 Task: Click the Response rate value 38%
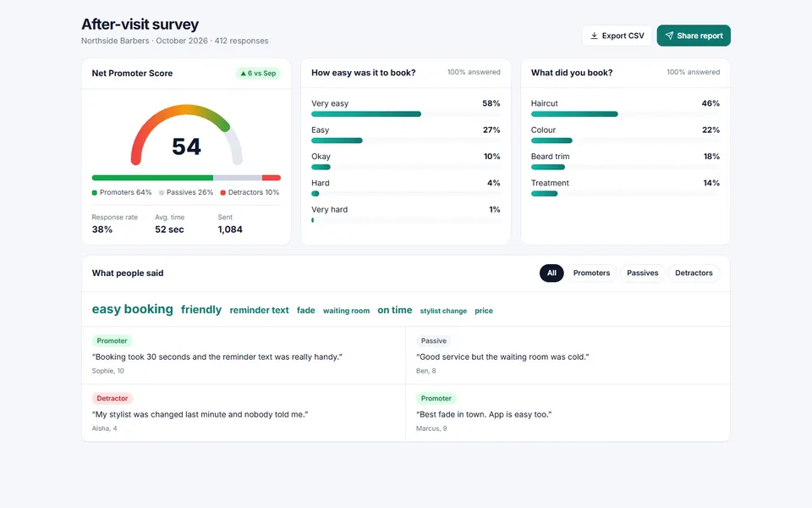pyautogui.click(x=102, y=229)
